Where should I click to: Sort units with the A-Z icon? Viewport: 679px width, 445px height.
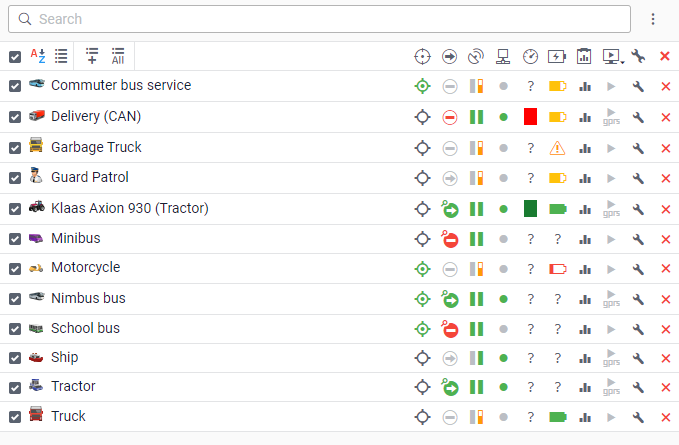point(38,56)
